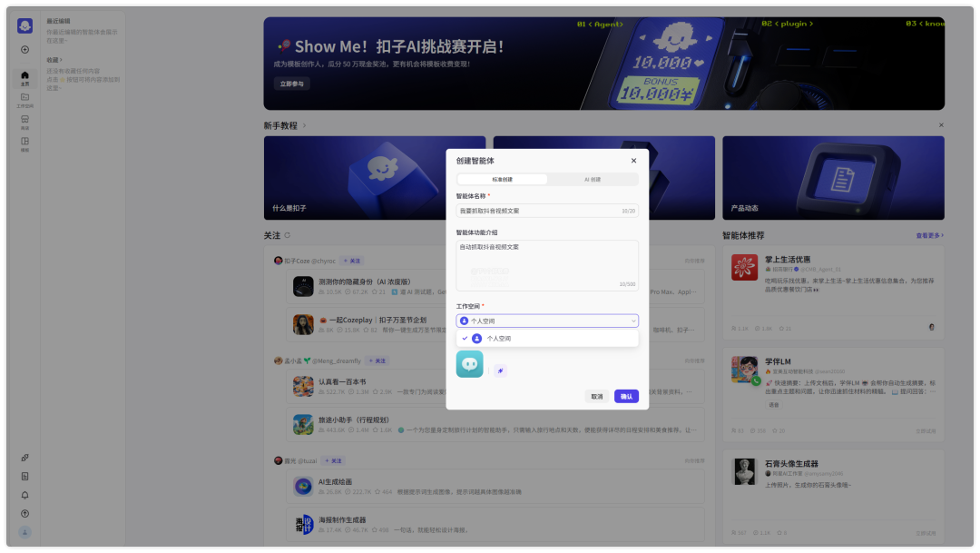Image resolution: width=980 pixels, height=553 pixels.
Task: Open user avatar at sidebar bottom
Action: click(x=25, y=532)
